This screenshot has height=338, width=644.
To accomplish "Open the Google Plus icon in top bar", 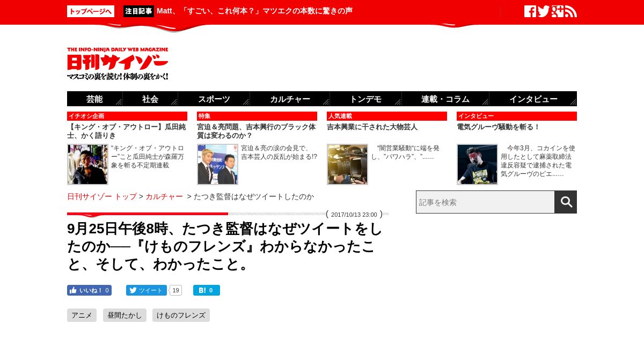I will pyautogui.click(x=558, y=11).
